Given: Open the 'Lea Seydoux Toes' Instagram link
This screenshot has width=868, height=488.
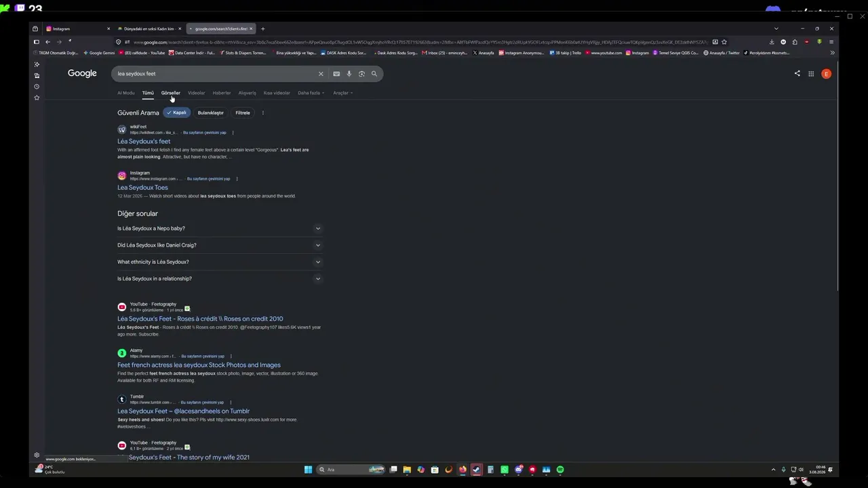Looking at the screenshot, I should pos(142,188).
